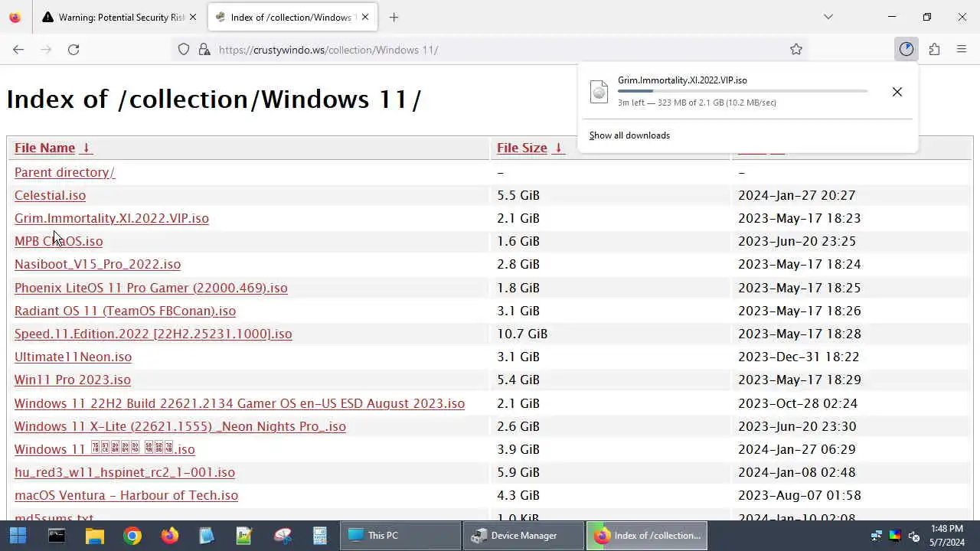The height and width of the screenshot is (551, 980).
Task: Open File Explorer from taskbar
Action: (94, 536)
